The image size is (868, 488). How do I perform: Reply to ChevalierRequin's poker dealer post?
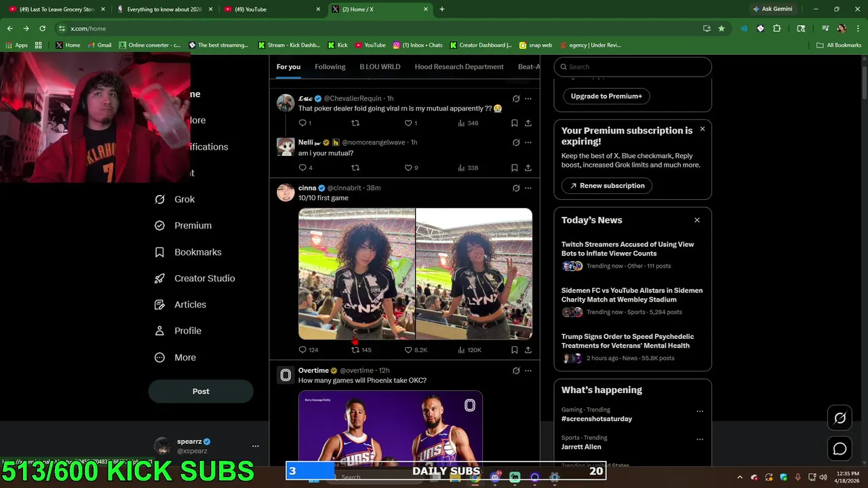[303, 123]
